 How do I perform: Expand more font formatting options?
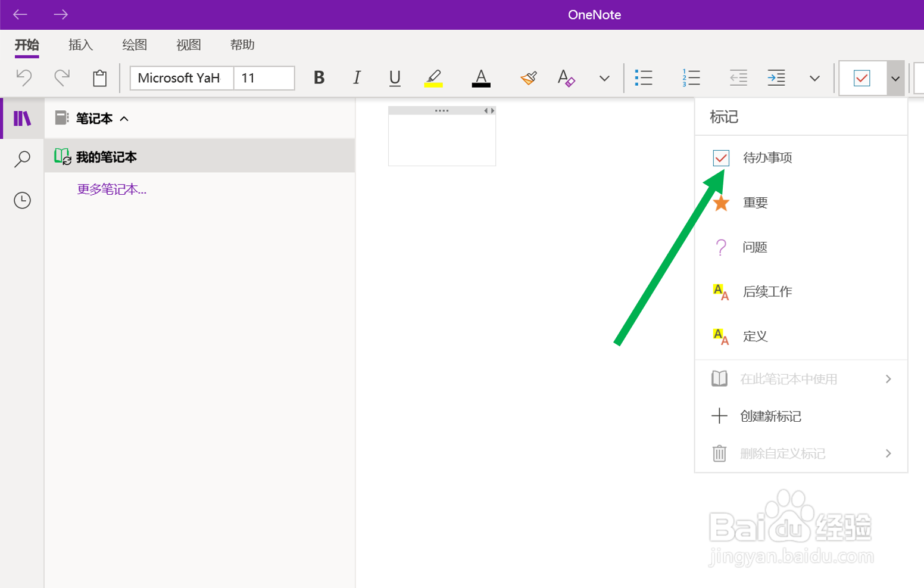pyautogui.click(x=604, y=78)
